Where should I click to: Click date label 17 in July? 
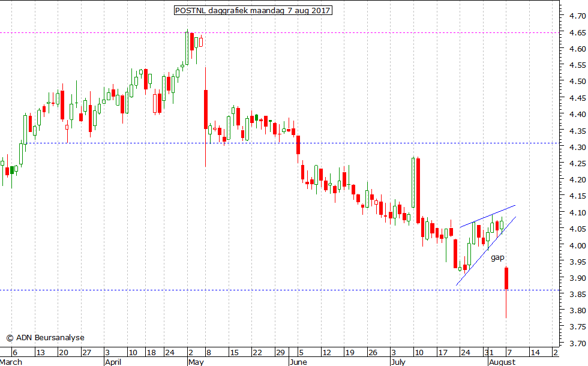(x=443, y=353)
